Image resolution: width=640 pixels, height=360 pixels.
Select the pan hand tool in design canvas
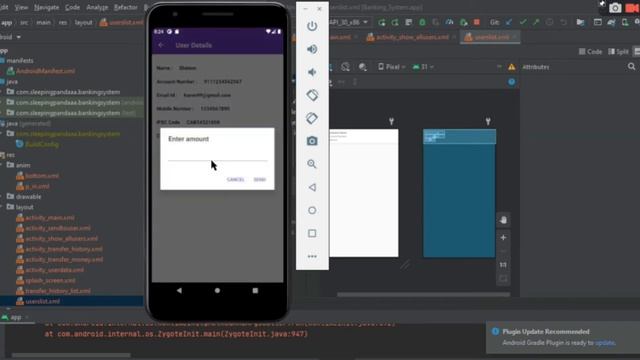503,220
